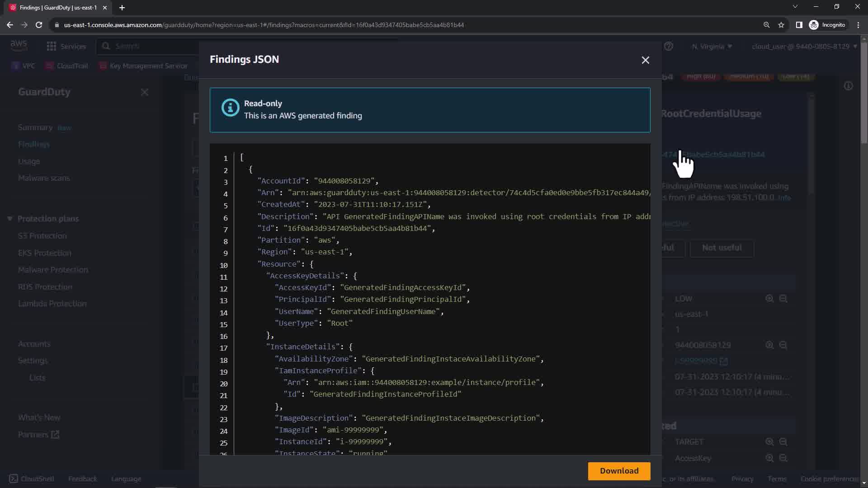Click the Download button
This screenshot has height=488, width=868.
click(619, 471)
